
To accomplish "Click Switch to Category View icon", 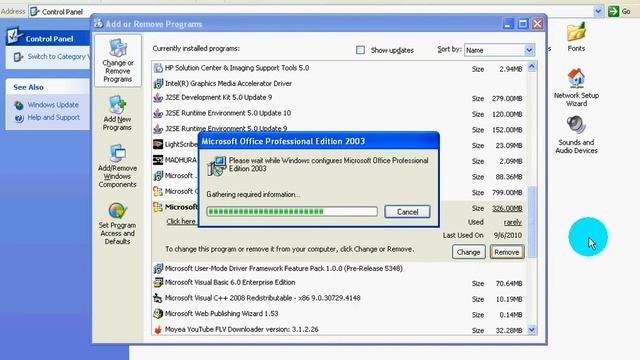I will click(18, 57).
